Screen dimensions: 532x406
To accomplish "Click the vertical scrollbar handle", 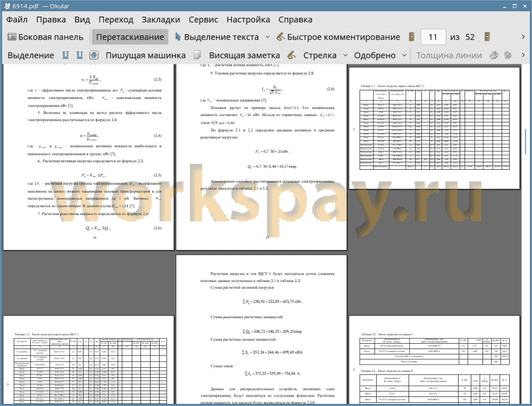I will (x=526, y=142).
